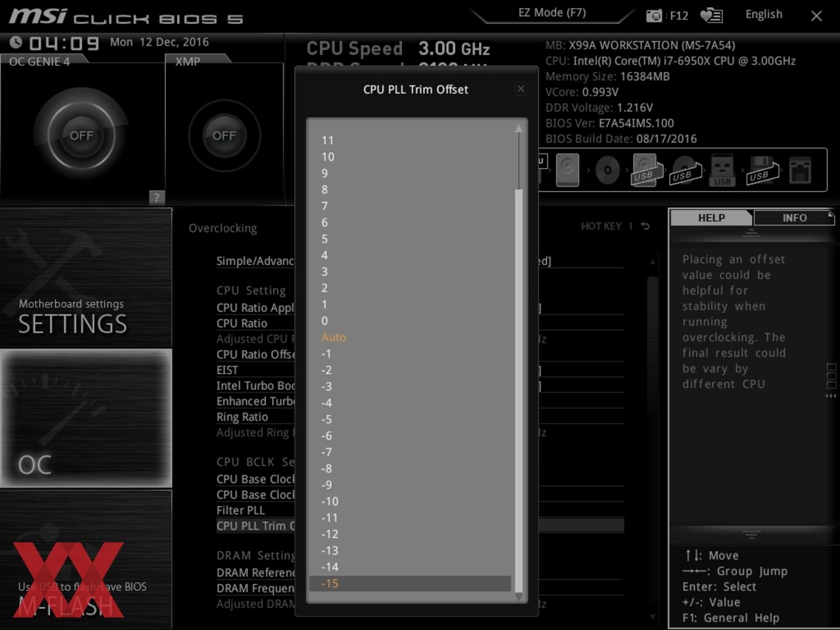Choose value 5 in the offset list
The height and width of the screenshot is (630, 840).
409,239
